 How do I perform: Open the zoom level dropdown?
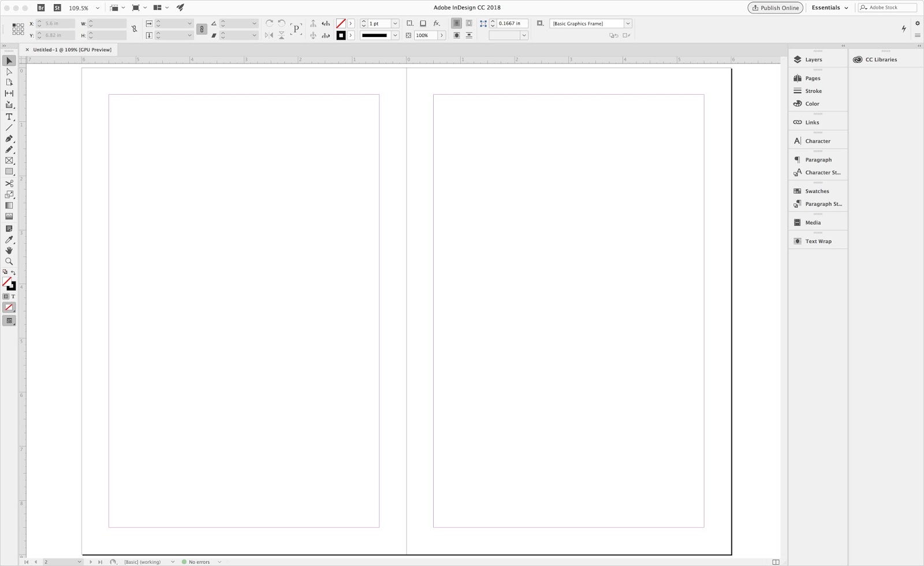pyautogui.click(x=97, y=8)
